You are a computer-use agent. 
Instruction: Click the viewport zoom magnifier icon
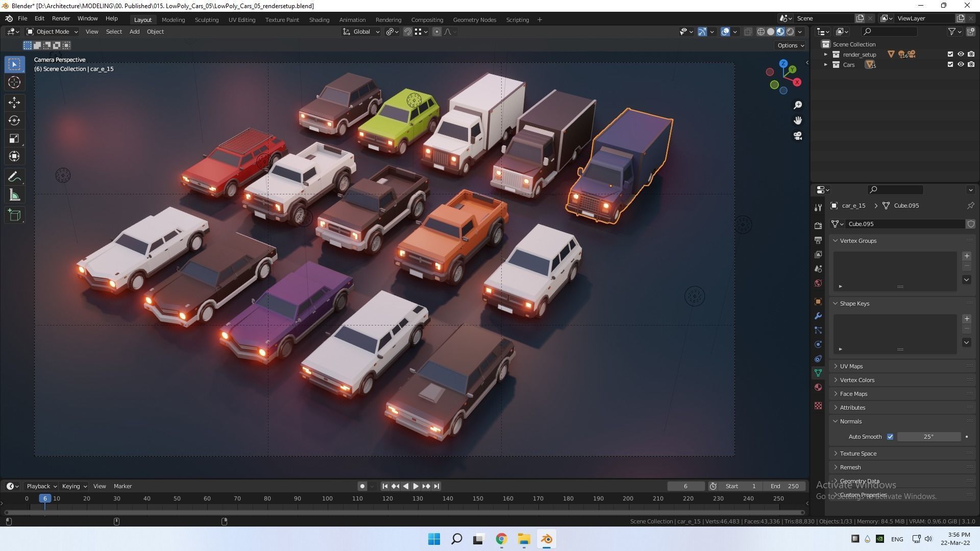click(x=798, y=105)
